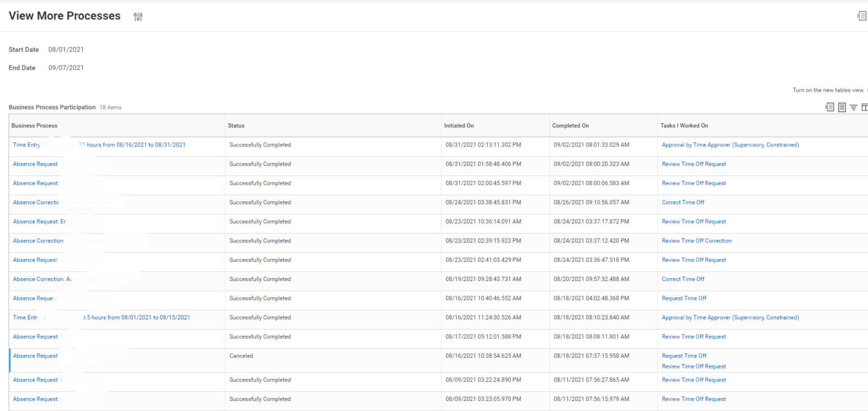Click the Export to Excel icon above the table
868x411 pixels.
[x=829, y=107]
